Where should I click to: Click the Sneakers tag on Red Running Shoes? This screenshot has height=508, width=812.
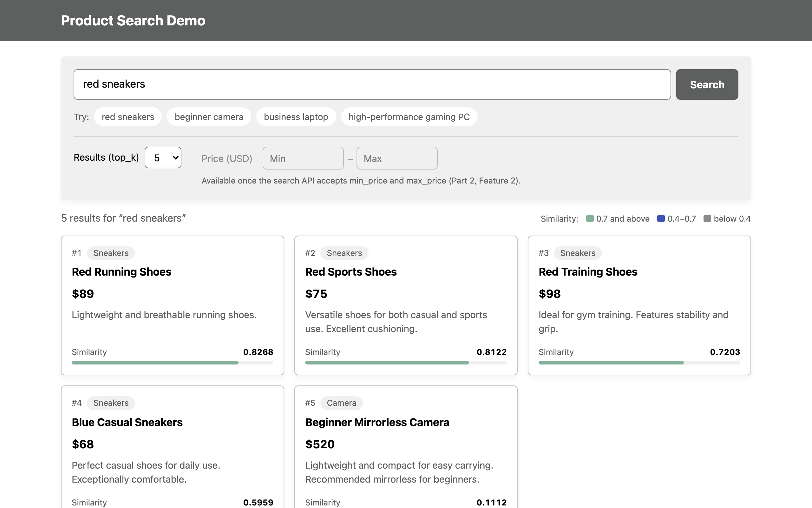111,253
